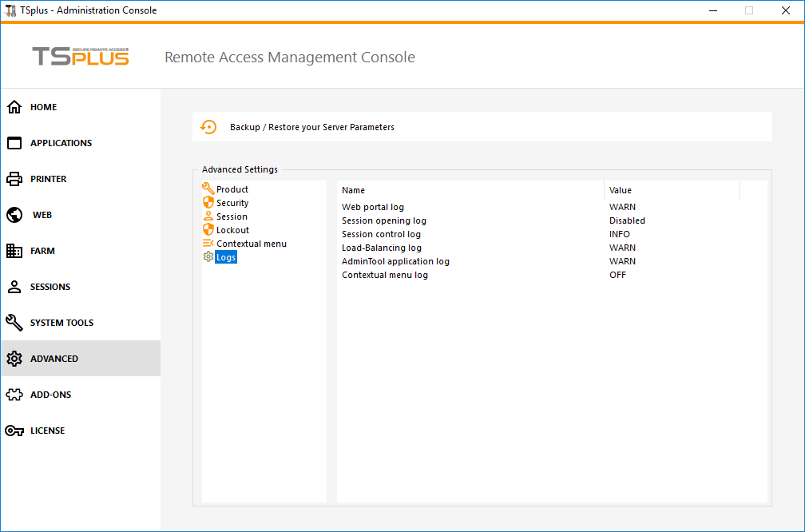Image resolution: width=805 pixels, height=532 pixels.
Task: Click Backup / Restore your Server Parameters
Action: (311, 127)
